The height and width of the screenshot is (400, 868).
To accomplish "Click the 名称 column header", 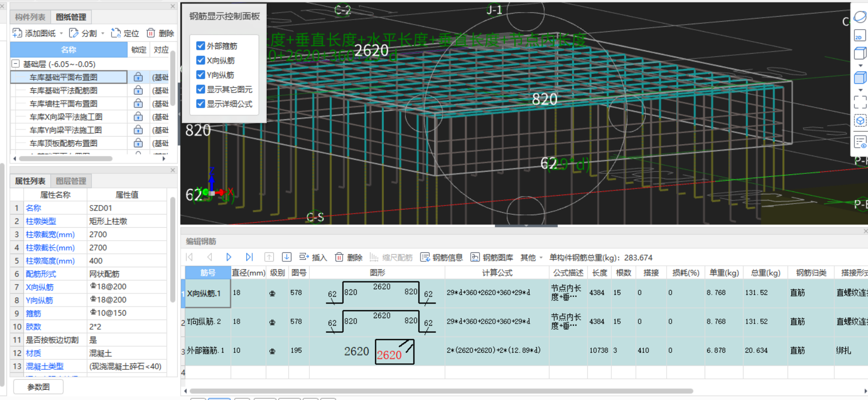I will pyautogui.click(x=69, y=50).
